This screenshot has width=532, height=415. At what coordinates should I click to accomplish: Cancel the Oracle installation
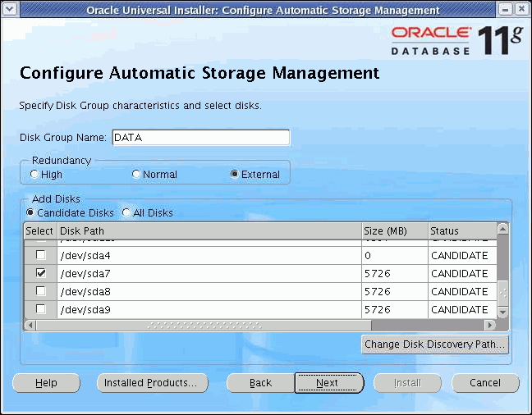(484, 383)
